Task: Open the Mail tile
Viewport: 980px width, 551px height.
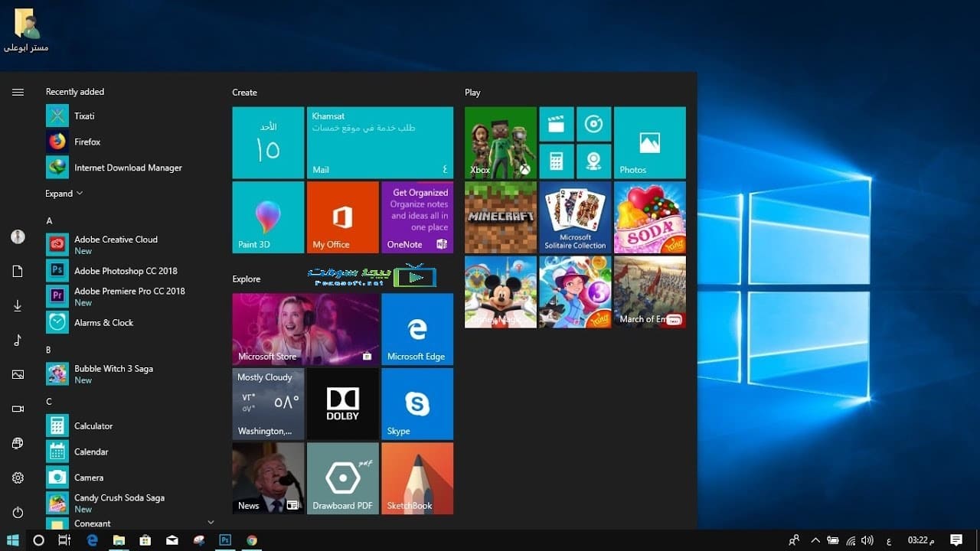Action: click(380, 142)
